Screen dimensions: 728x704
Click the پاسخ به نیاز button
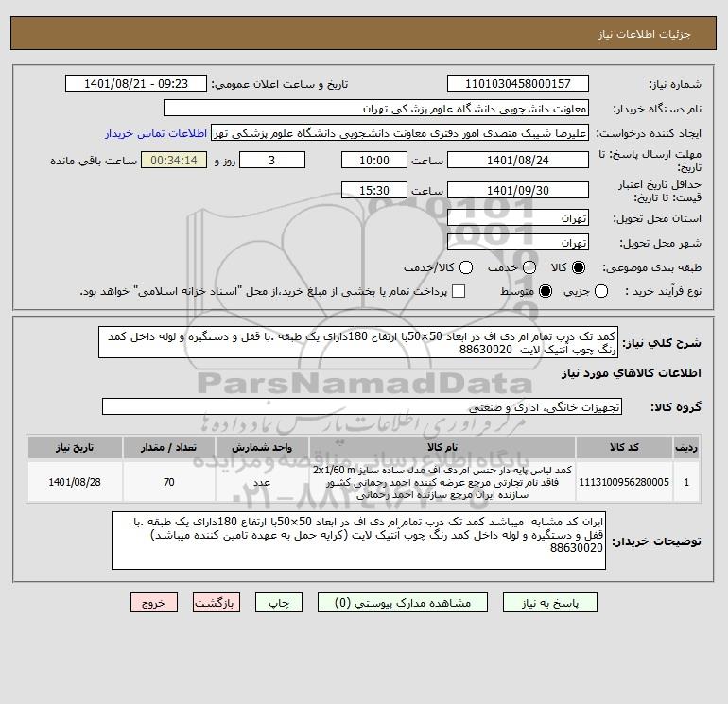click(x=549, y=603)
